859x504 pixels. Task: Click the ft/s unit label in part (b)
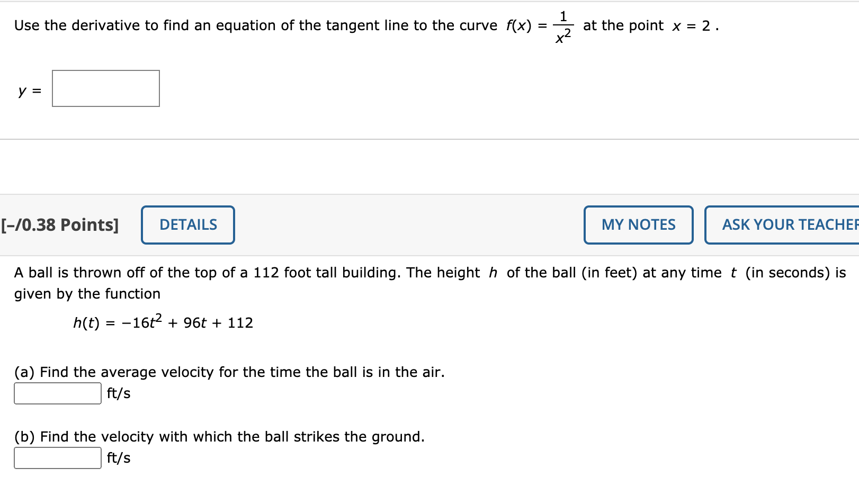[x=118, y=457]
